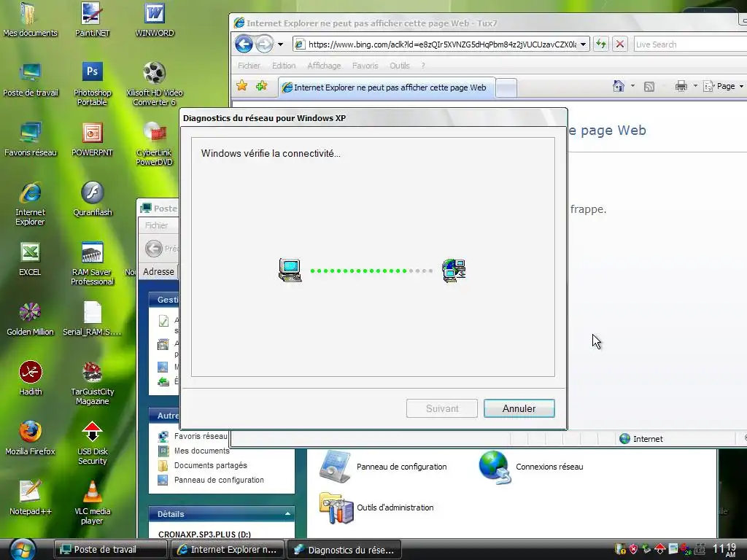Open the Notepad++ desktop icon
This screenshot has height=560, width=747.
pyautogui.click(x=31, y=499)
